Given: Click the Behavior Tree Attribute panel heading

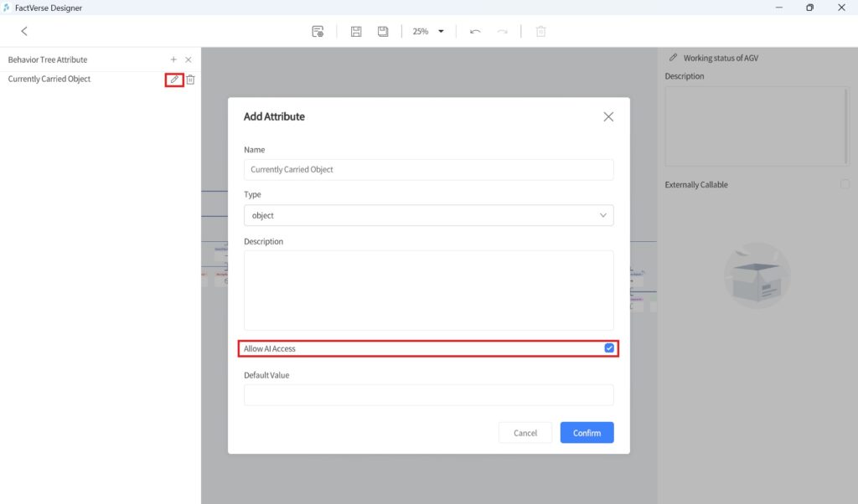Looking at the screenshot, I should pos(48,59).
